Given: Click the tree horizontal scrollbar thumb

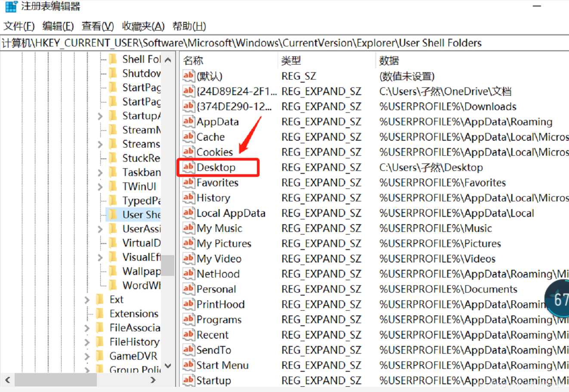Looking at the screenshot, I should click(x=56, y=380).
